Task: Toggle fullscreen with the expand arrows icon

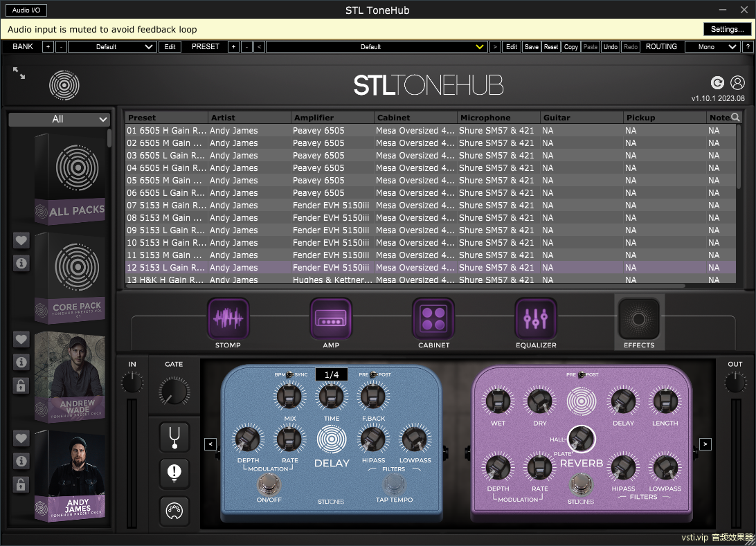Action: click(19, 73)
